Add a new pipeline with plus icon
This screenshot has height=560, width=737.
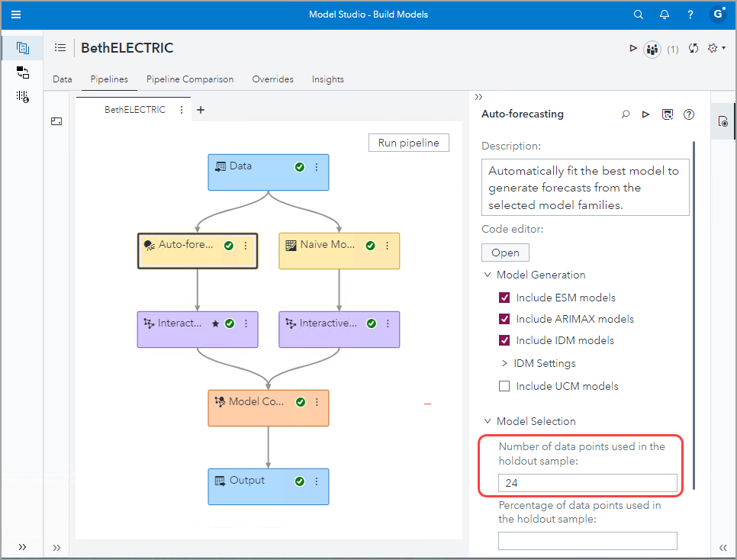[201, 110]
